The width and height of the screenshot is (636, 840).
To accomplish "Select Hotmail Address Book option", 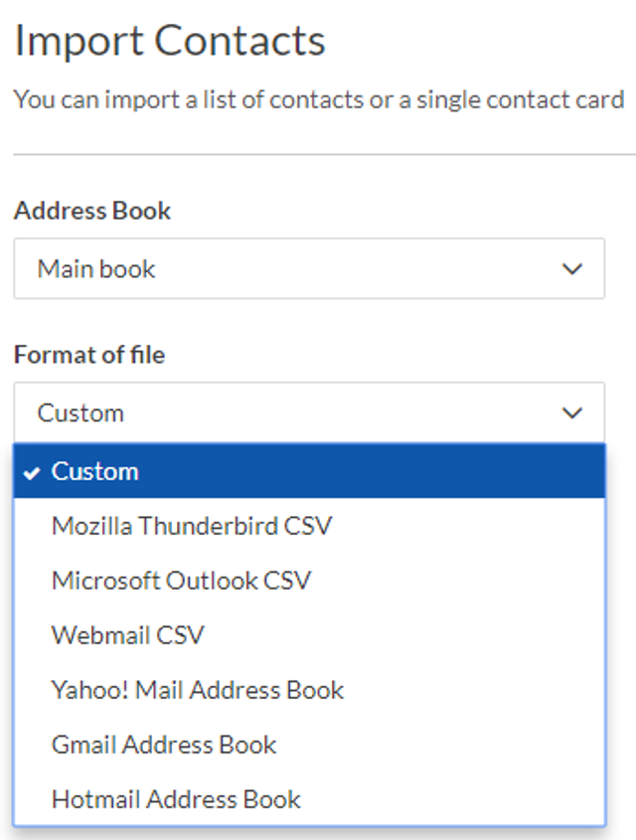I will [x=309, y=799].
